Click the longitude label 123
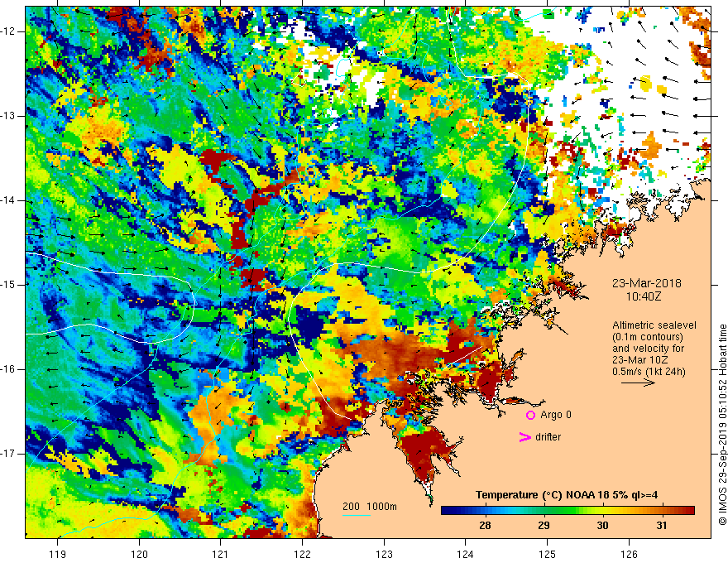728x563 pixels. [384, 554]
